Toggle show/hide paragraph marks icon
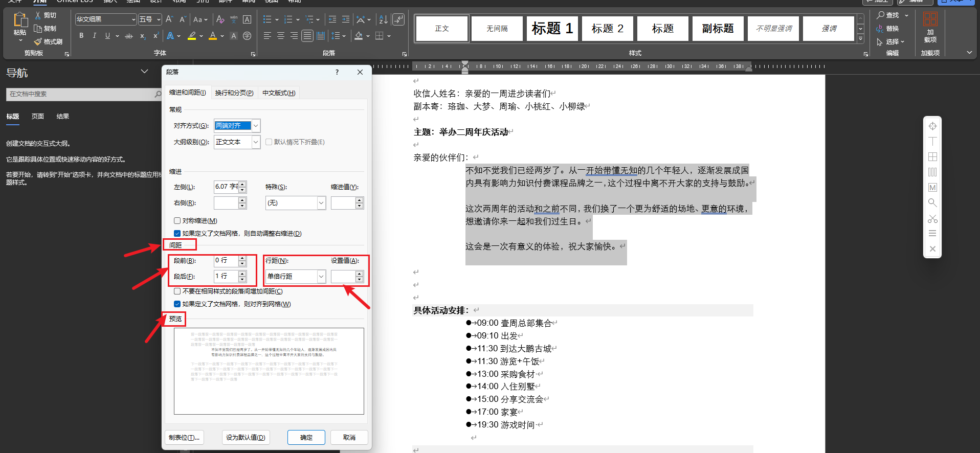 tap(398, 19)
